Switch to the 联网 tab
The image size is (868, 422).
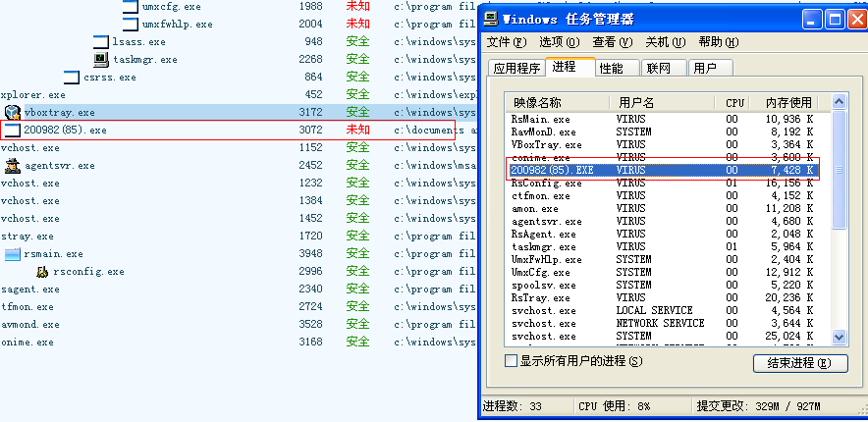point(664,69)
